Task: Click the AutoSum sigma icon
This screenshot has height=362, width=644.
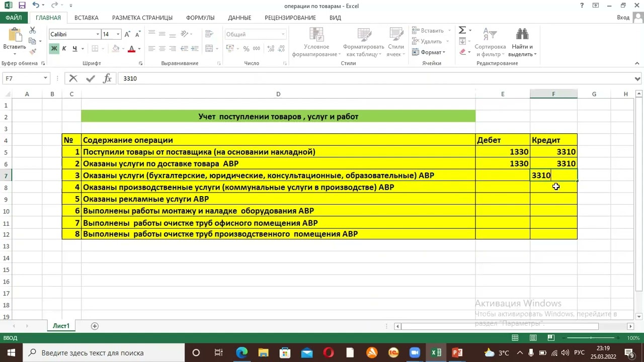Action: [x=462, y=31]
